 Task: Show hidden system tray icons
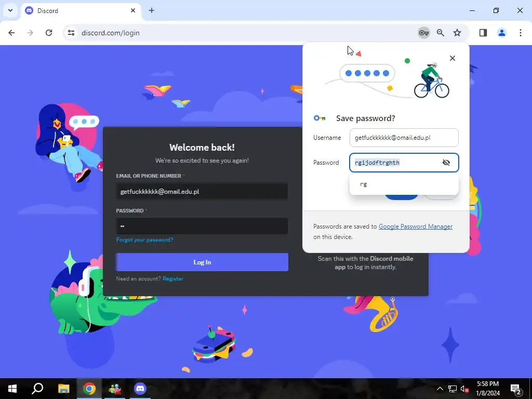tap(440, 389)
